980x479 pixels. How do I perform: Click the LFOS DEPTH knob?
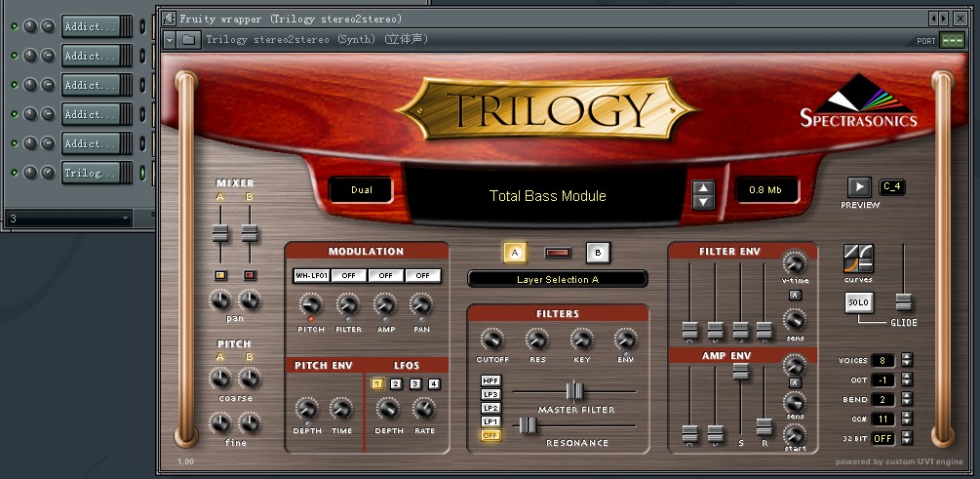[387, 409]
